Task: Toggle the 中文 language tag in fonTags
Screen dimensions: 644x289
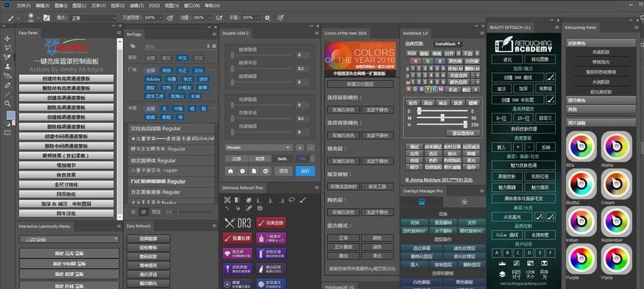Action: [x=181, y=58]
